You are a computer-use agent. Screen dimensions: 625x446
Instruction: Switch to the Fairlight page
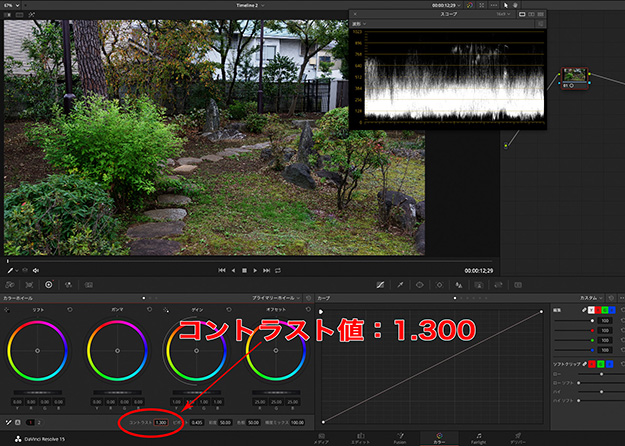477,437
